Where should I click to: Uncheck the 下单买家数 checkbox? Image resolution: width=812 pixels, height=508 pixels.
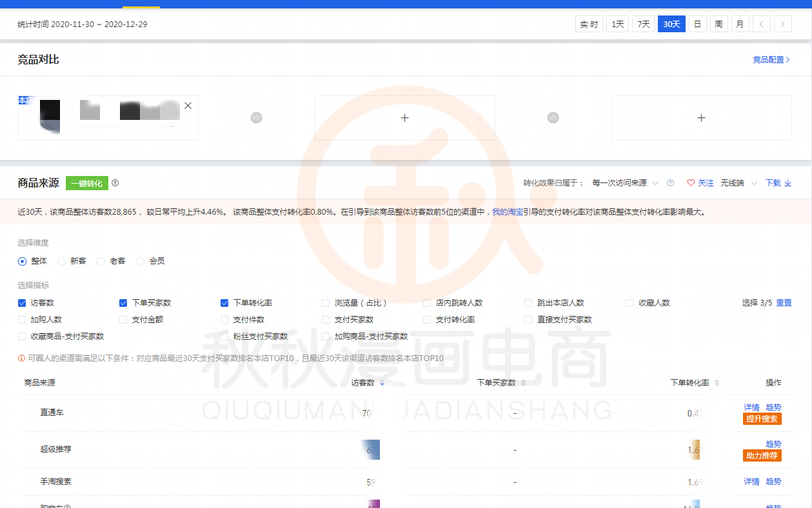[x=123, y=303]
